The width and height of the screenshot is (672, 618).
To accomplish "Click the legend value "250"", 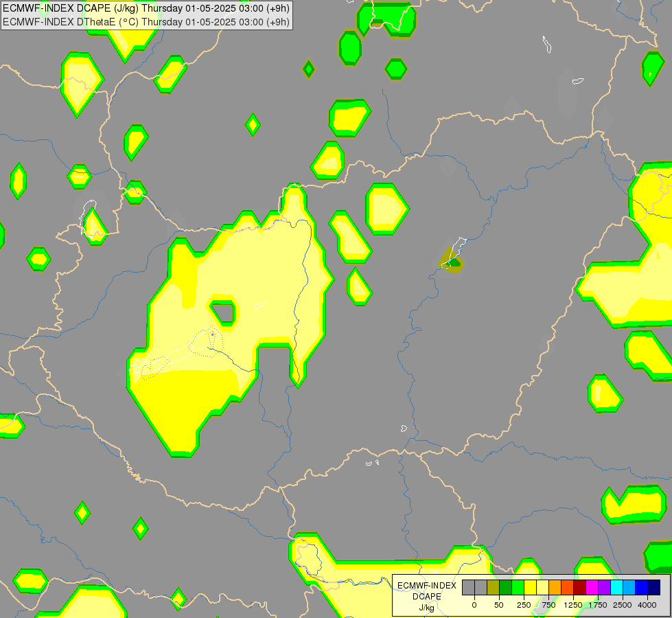I will 524,605.
